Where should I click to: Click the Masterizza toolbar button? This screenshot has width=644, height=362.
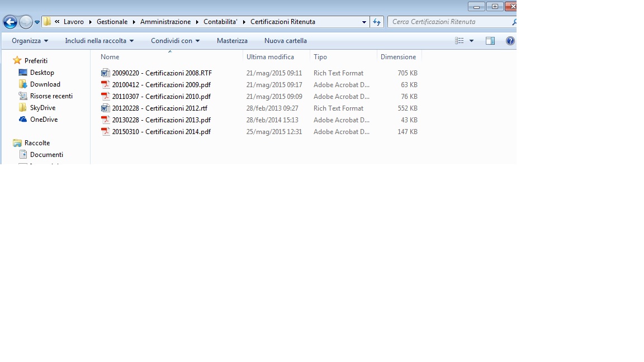coord(232,41)
